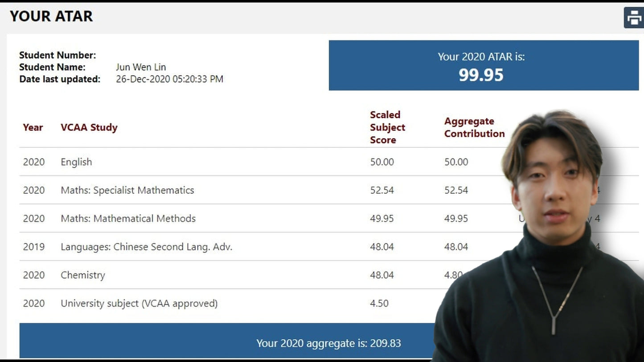The width and height of the screenshot is (644, 362).
Task: Click the 4.50 university subject score
Action: [x=379, y=303]
